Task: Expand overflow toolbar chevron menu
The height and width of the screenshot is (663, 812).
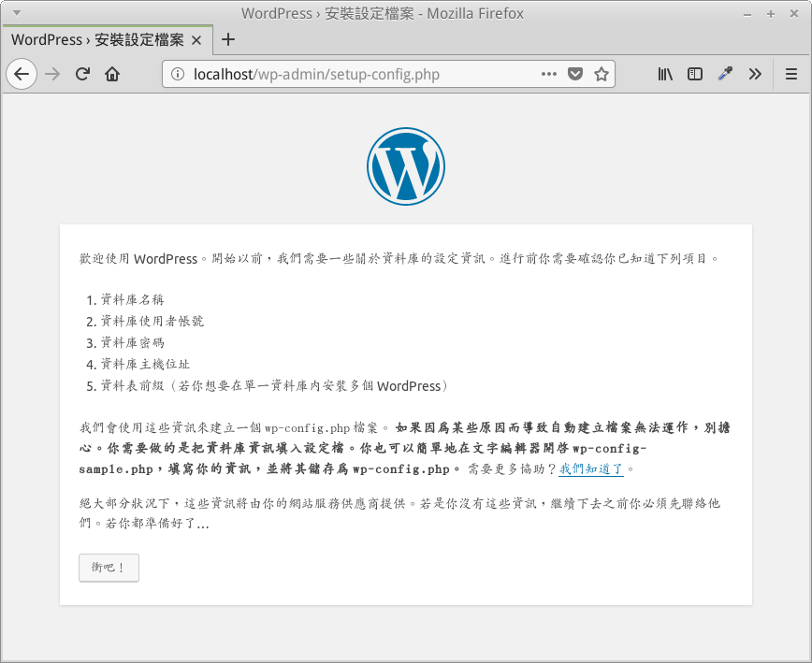Action: [x=755, y=74]
